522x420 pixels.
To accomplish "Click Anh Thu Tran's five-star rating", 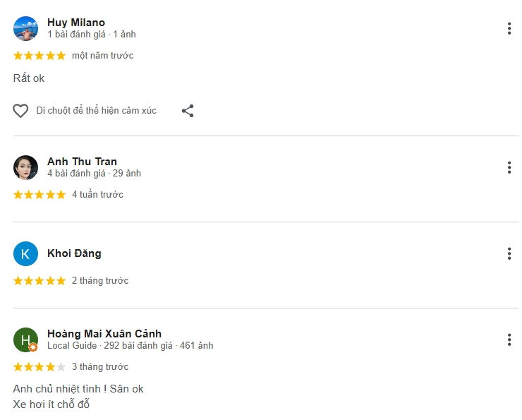I will point(40,195).
